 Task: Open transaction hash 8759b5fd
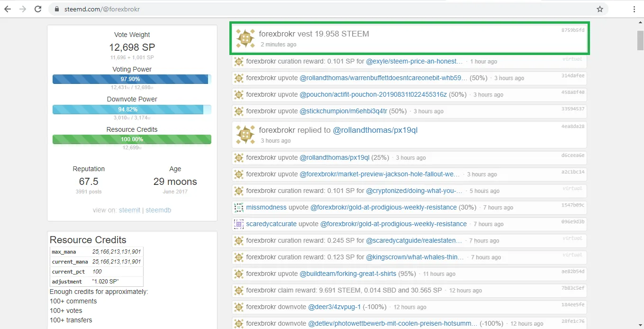click(573, 30)
